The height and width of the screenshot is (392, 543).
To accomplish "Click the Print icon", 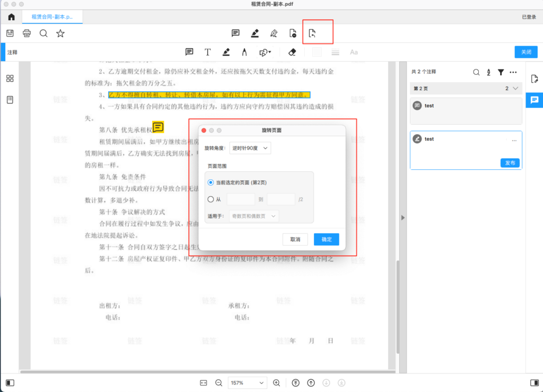I will pos(27,33).
